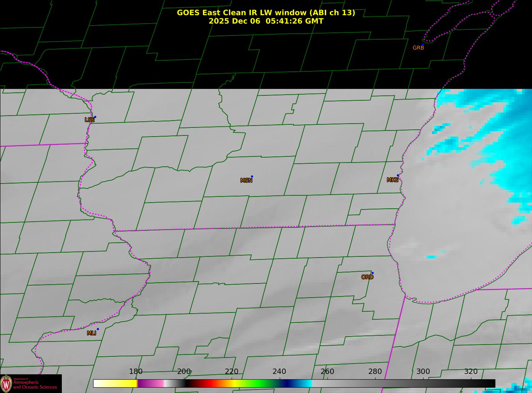The width and height of the screenshot is (532, 393).
Task: Click the blue dot marking MSN
Action: pos(252,177)
